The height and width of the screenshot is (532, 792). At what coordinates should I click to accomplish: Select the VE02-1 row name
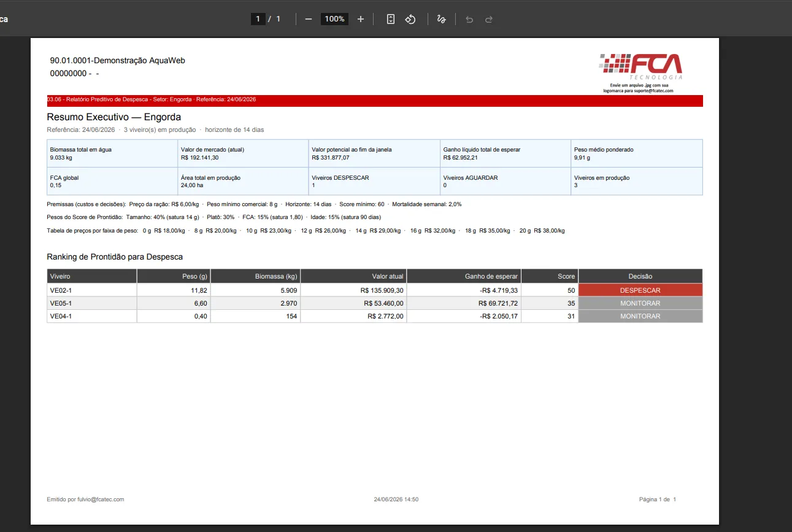61,290
